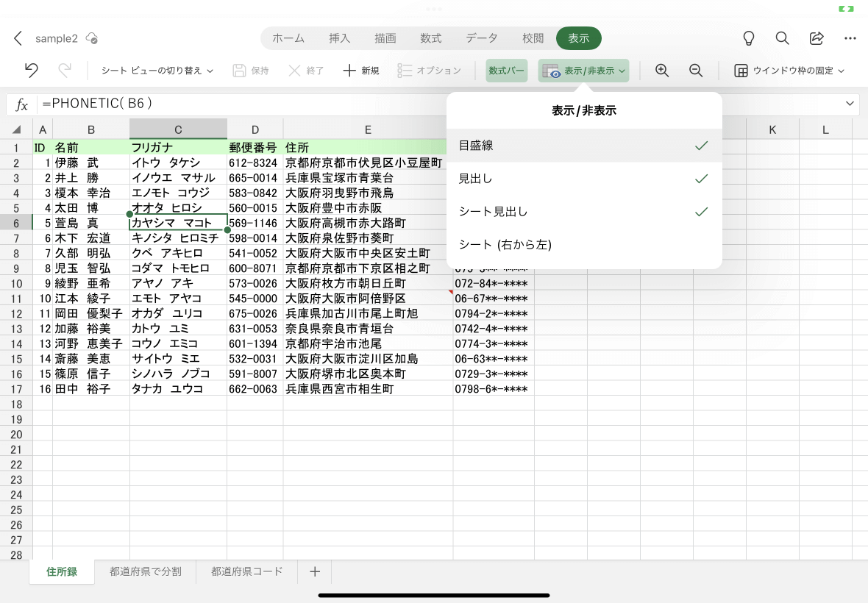Select column E header

tap(368, 129)
